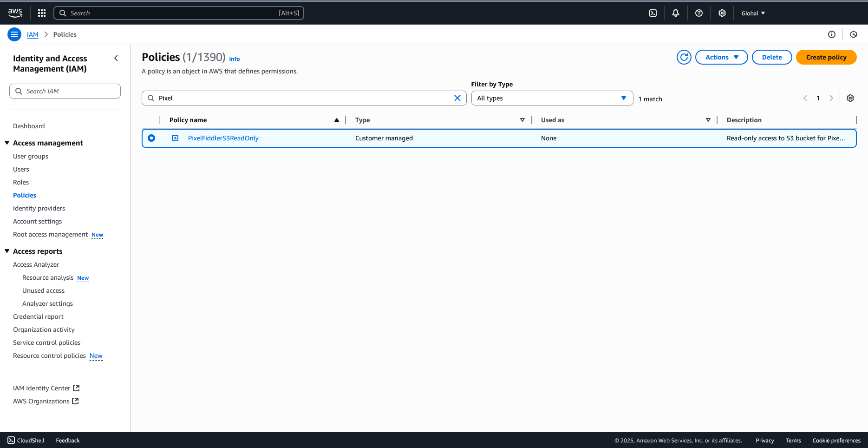Toggle the hamburger navigation menu

[x=14, y=34]
